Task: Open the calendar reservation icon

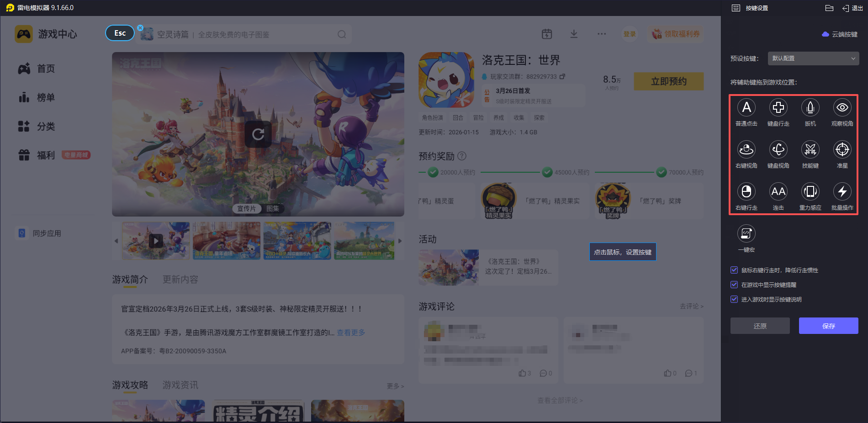Action: coord(547,34)
